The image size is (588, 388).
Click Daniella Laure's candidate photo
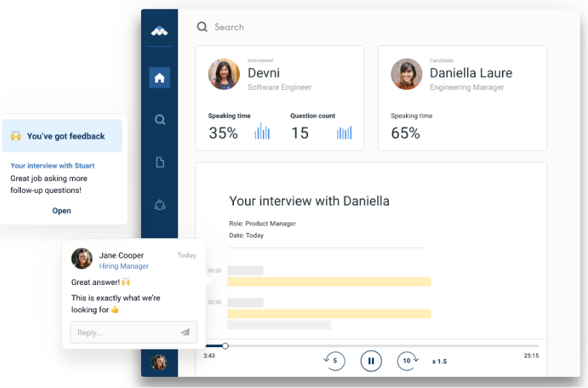tap(407, 74)
